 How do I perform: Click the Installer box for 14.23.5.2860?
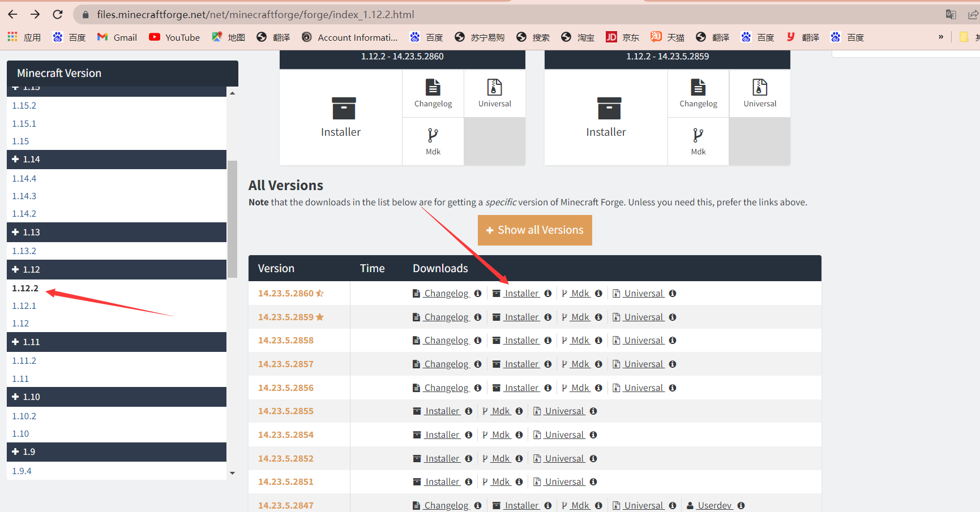pos(341,118)
